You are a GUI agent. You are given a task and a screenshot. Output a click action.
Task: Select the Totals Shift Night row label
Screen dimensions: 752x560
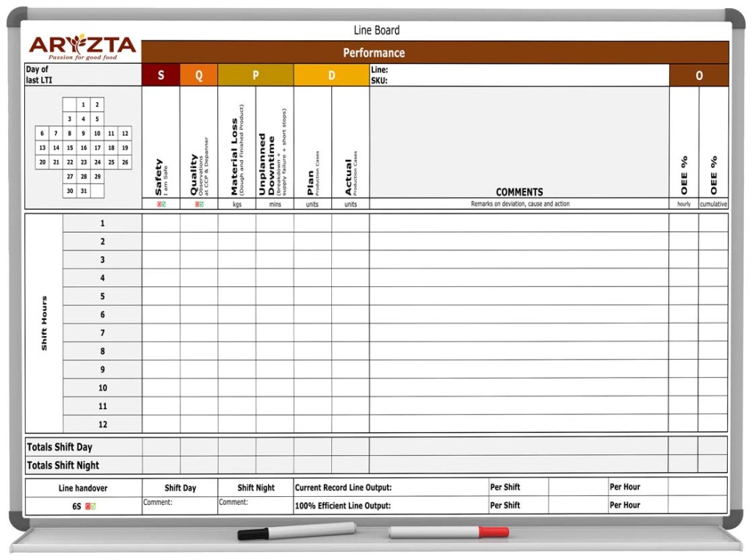pos(63,465)
